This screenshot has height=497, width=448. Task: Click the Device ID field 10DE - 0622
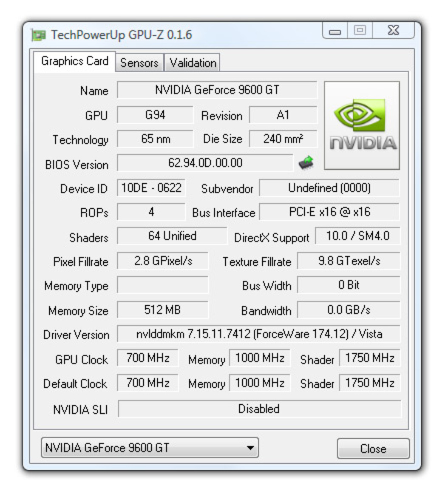151,188
